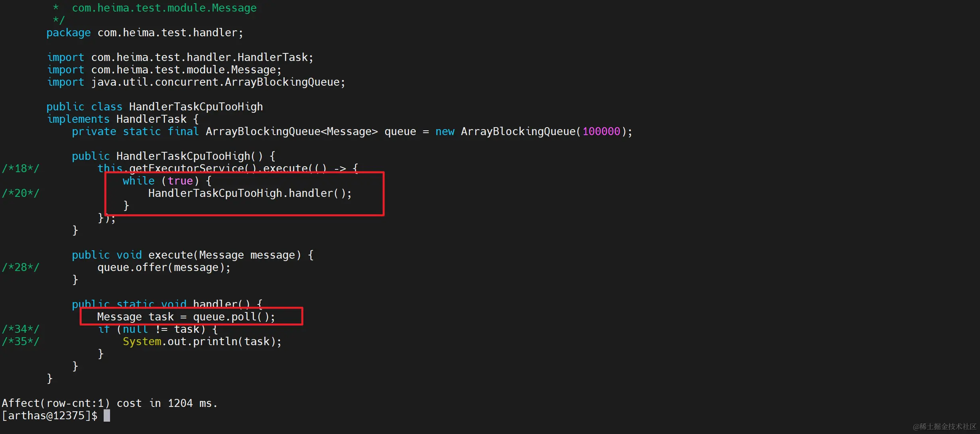Click the 'queue.offer(message)' statement
Screen dimensions: 980x434
coord(163,267)
